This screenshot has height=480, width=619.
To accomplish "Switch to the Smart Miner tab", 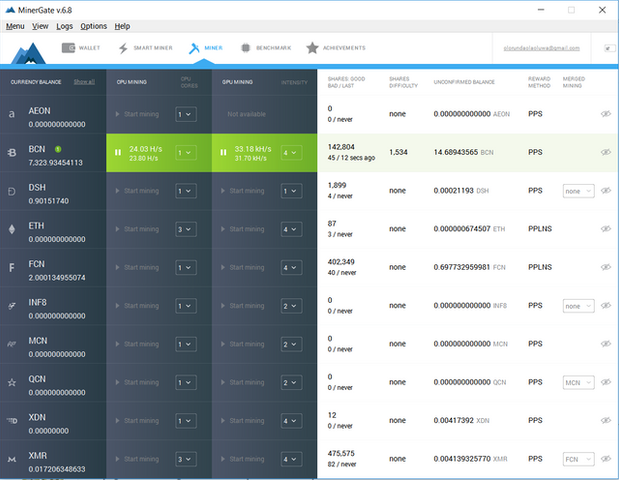I will pos(145,48).
